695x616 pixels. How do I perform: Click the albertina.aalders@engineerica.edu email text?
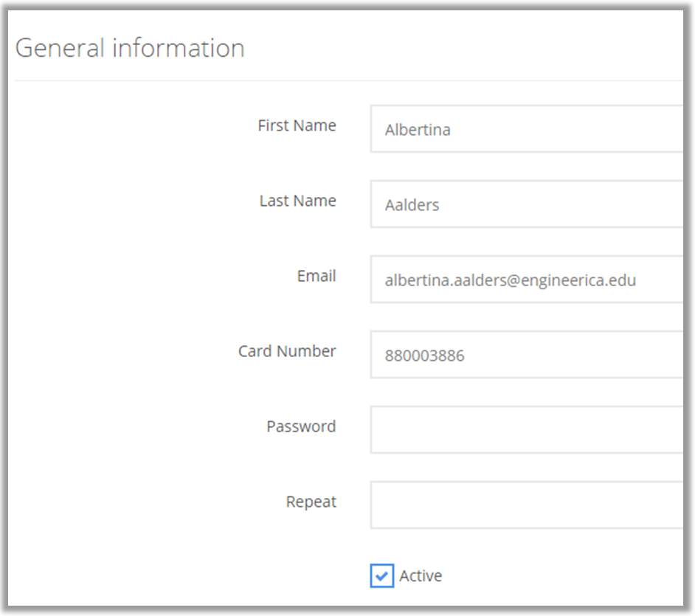coord(510,280)
